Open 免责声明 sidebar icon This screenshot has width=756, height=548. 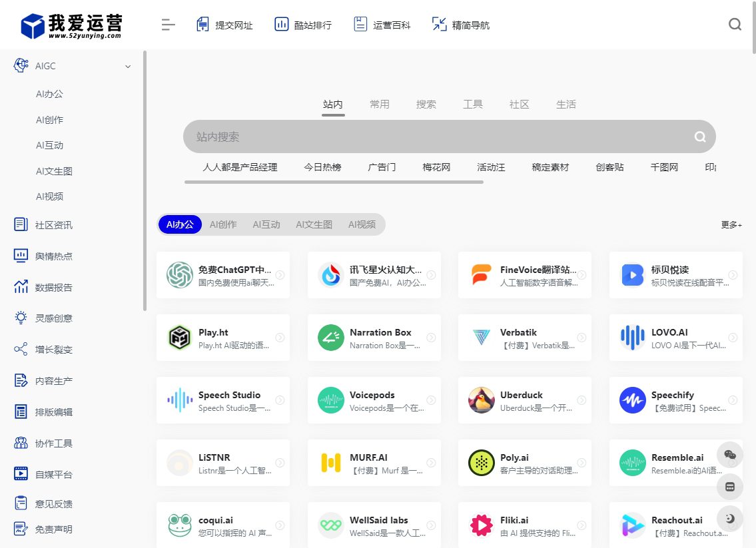tap(21, 529)
